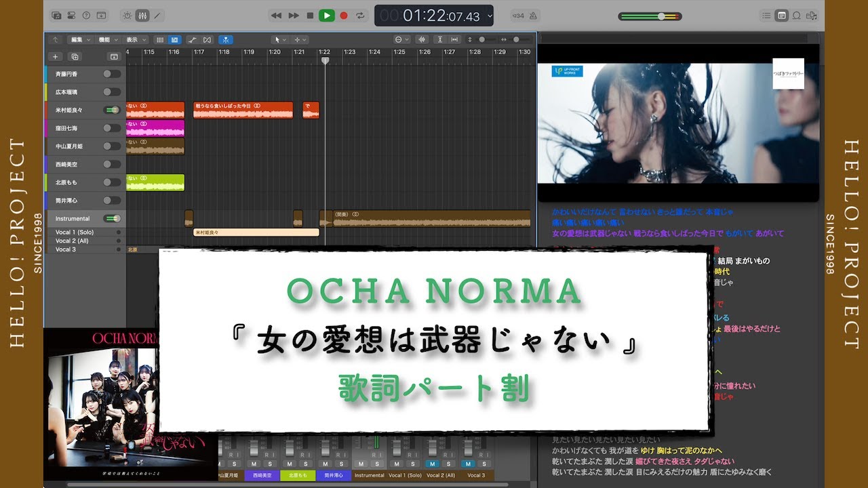
Task: Open the Inspector panel icon
Action: point(71,15)
